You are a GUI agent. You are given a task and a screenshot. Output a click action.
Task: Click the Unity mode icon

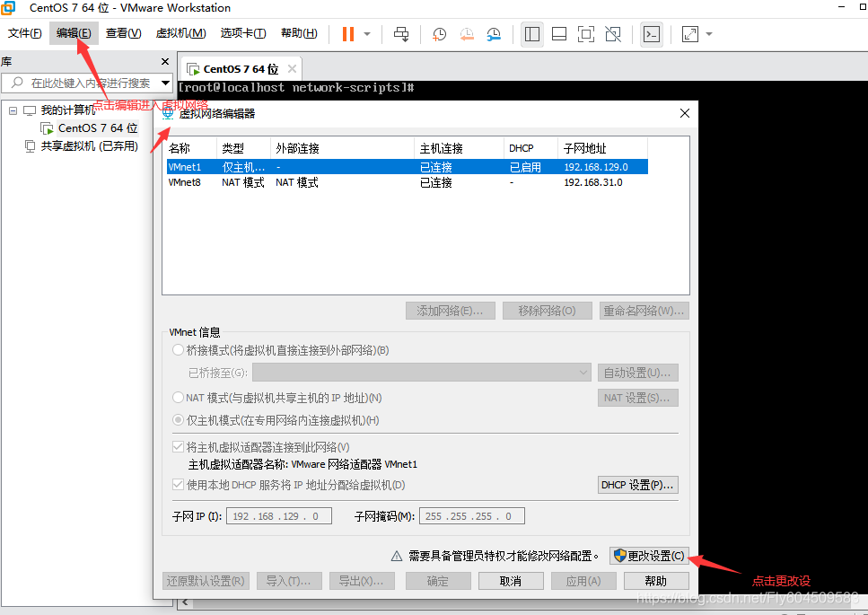[613, 34]
